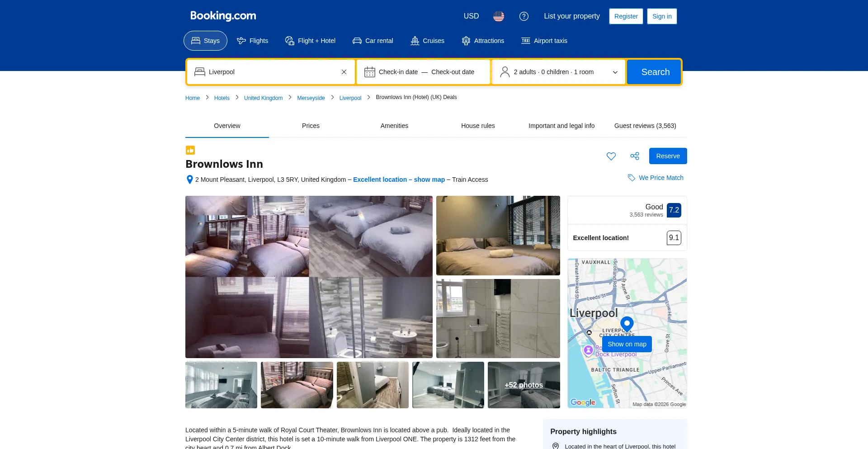This screenshot has width=868, height=449.
Task: Expand the guests and rooms dropdown
Action: [x=558, y=72]
